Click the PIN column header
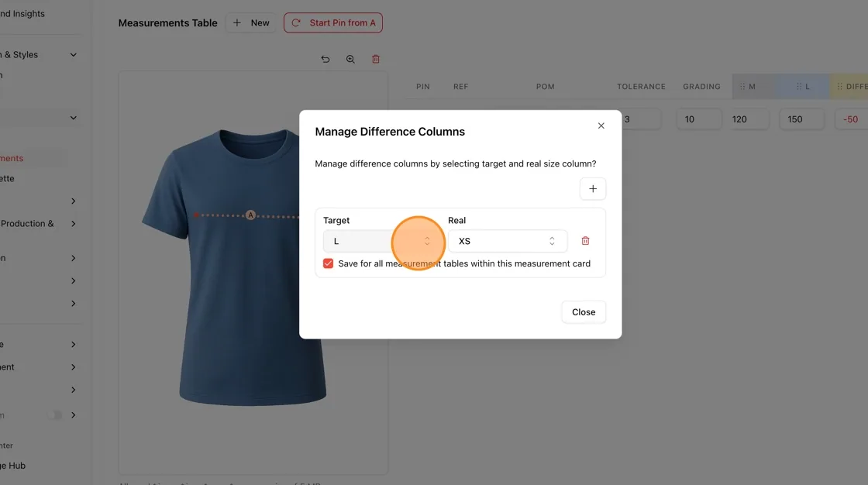The width and height of the screenshot is (868, 485). click(x=423, y=86)
